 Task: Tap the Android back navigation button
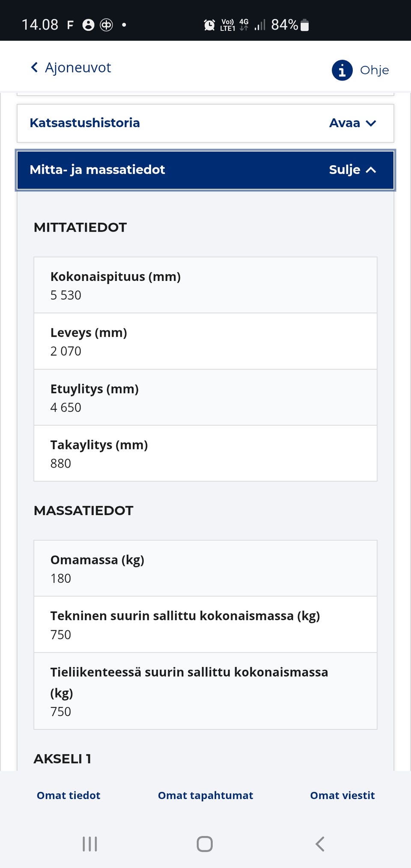point(319,844)
